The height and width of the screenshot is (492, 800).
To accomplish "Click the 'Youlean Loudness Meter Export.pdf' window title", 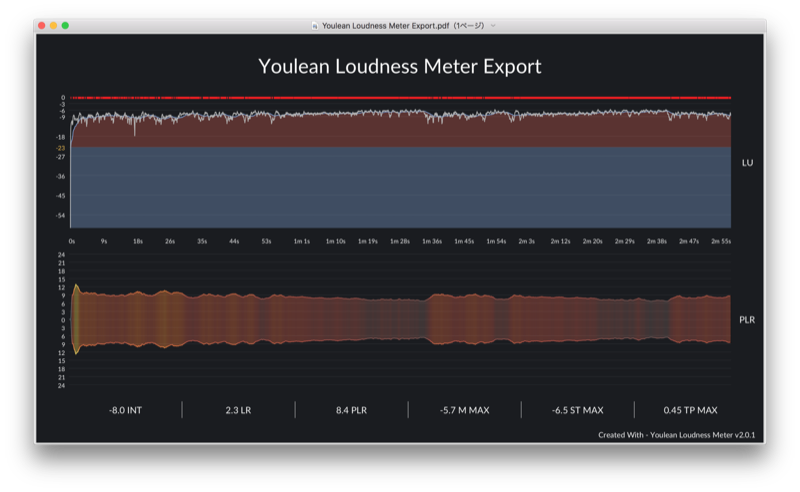I will point(403,26).
